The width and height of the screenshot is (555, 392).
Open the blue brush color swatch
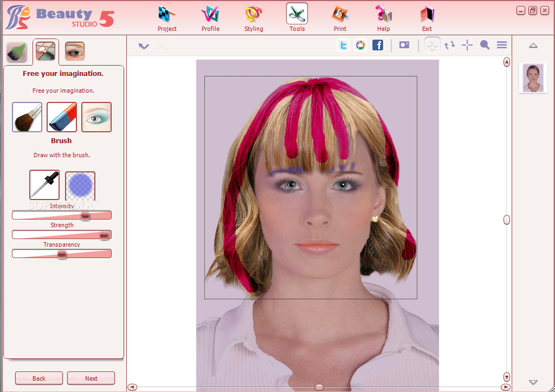[x=80, y=185]
